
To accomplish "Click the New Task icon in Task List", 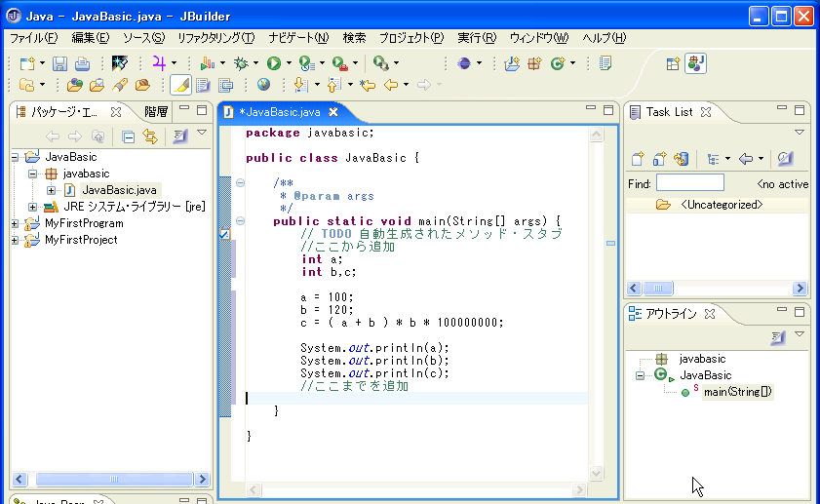I will pos(638,159).
